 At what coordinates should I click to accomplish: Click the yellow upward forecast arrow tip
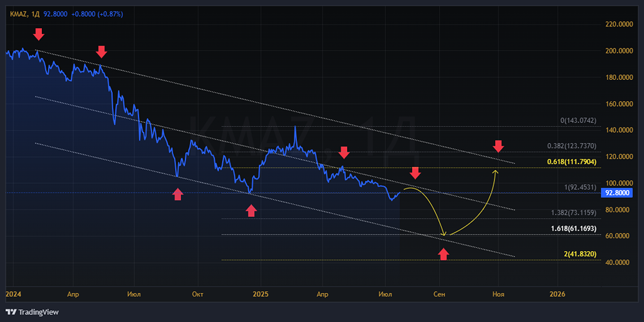click(496, 171)
